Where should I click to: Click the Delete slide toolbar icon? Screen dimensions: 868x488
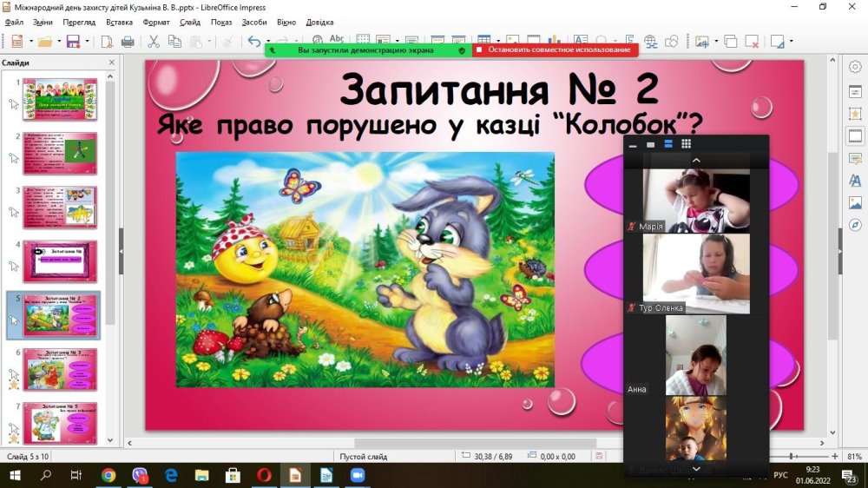[x=752, y=42]
